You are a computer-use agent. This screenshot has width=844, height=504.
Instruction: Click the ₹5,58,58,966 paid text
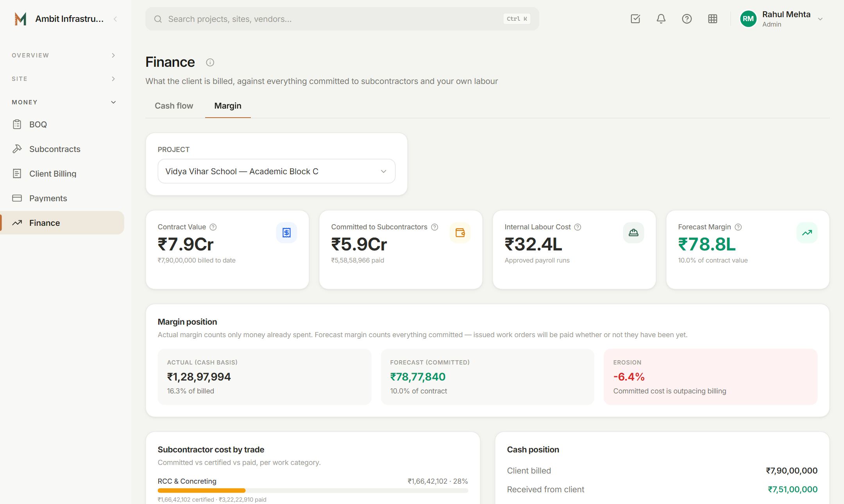[x=358, y=260]
